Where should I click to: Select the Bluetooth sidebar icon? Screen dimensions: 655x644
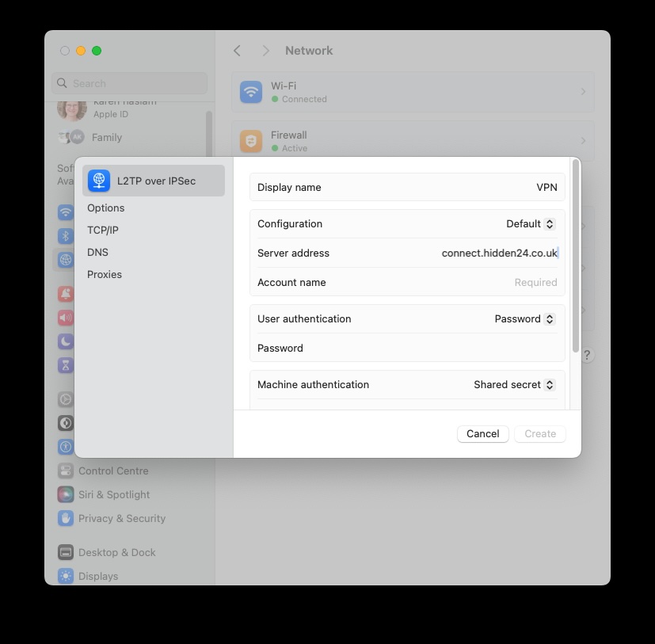(66, 236)
